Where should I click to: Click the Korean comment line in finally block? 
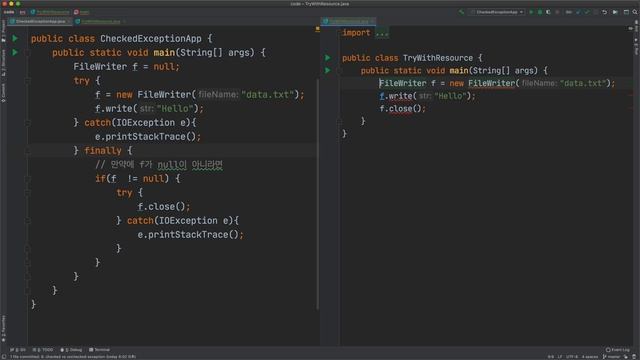pyautogui.click(x=159, y=165)
